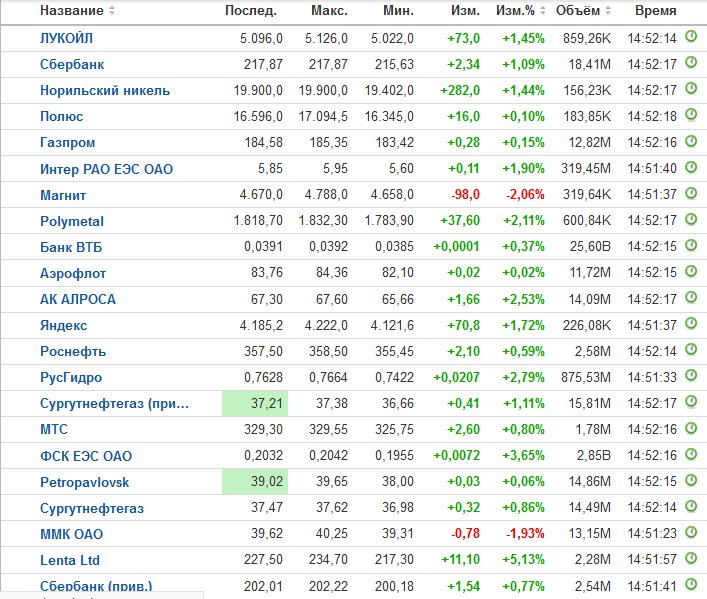The height and width of the screenshot is (599, 707).
Task: Go to ФСК ЕЭС ОАО page
Action: point(86,456)
